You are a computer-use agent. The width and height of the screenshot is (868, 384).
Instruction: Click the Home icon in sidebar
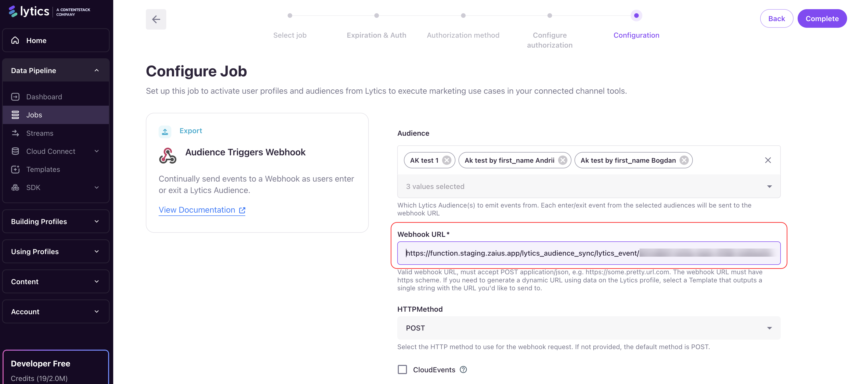(x=15, y=40)
